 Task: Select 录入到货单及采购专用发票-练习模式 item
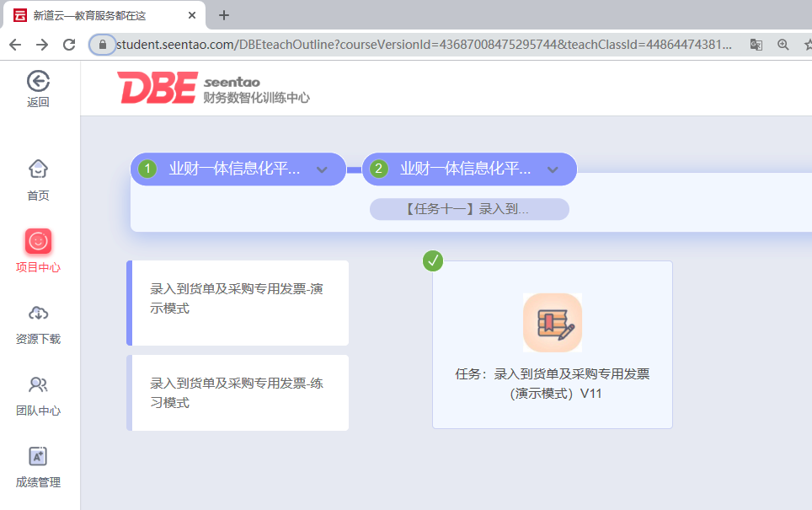238,393
